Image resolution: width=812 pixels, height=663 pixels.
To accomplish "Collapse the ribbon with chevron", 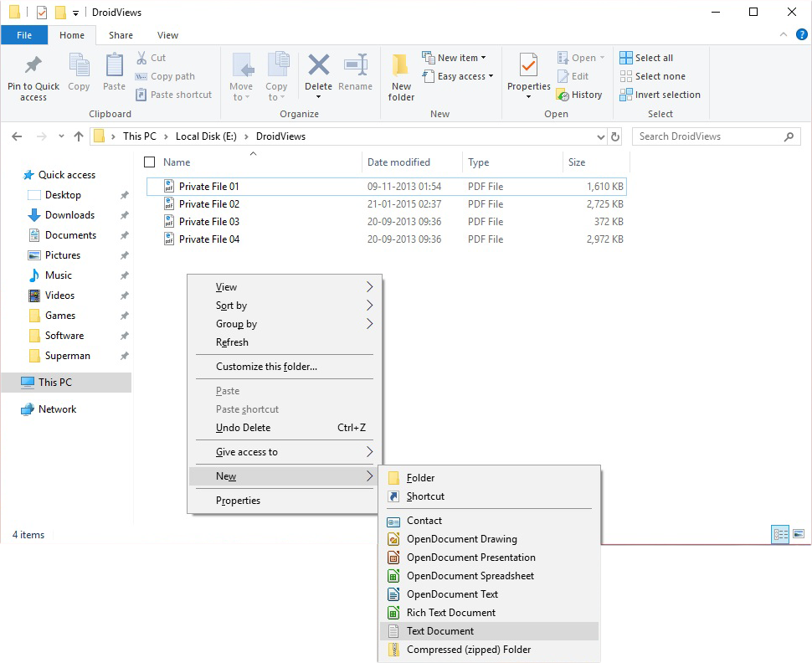I will pyautogui.click(x=784, y=34).
